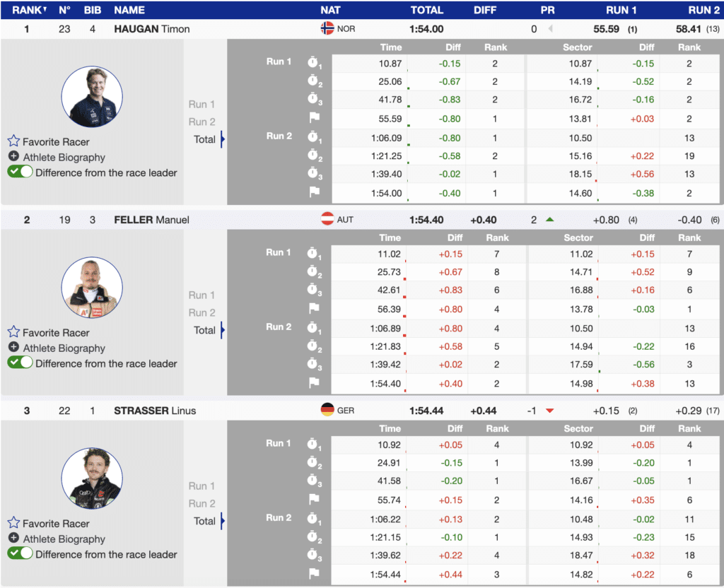724x588 pixels.
Task: Click the star icon for Haugan Favorite Racer
Action: (x=13, y=141)
